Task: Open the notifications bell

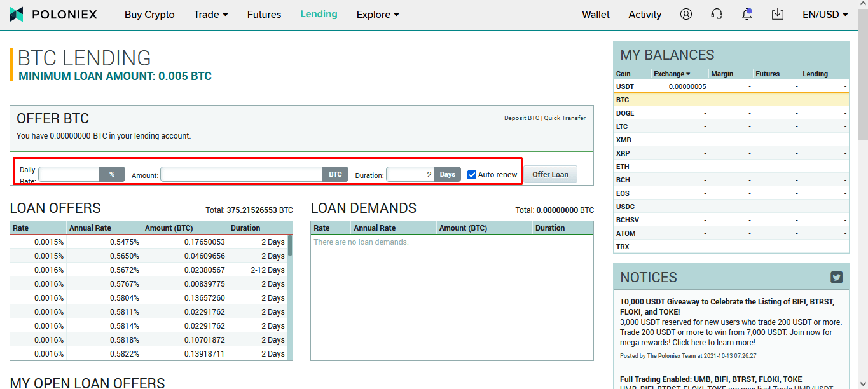Action: point(747,14)
